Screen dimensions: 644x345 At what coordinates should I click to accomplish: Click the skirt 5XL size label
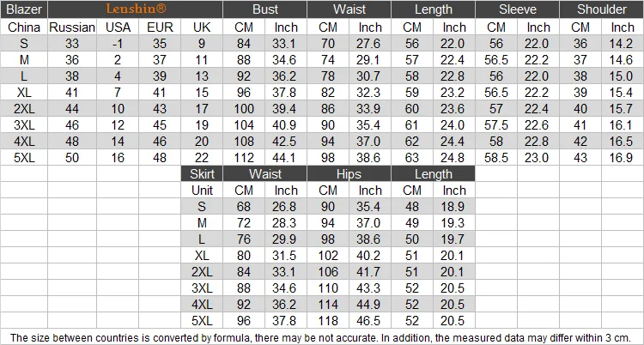(202, 321)
